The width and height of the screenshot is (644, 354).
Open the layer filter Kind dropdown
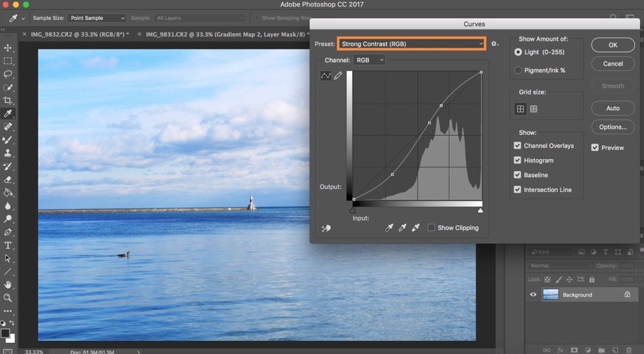click(x=550, y=252)
